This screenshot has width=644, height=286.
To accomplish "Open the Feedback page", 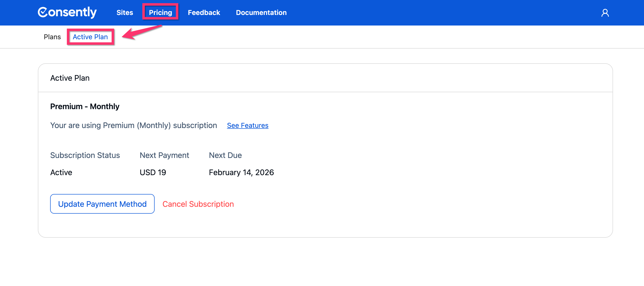I will point(204,13).
